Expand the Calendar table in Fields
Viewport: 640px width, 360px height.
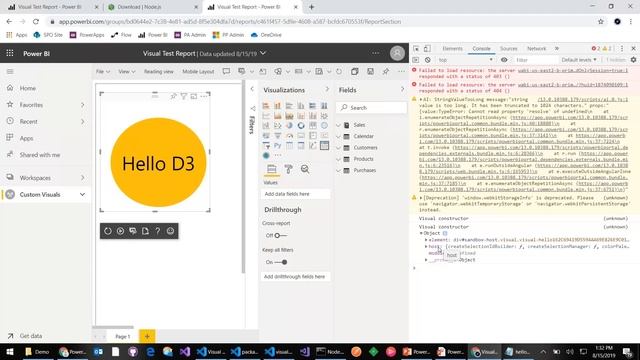338,136
